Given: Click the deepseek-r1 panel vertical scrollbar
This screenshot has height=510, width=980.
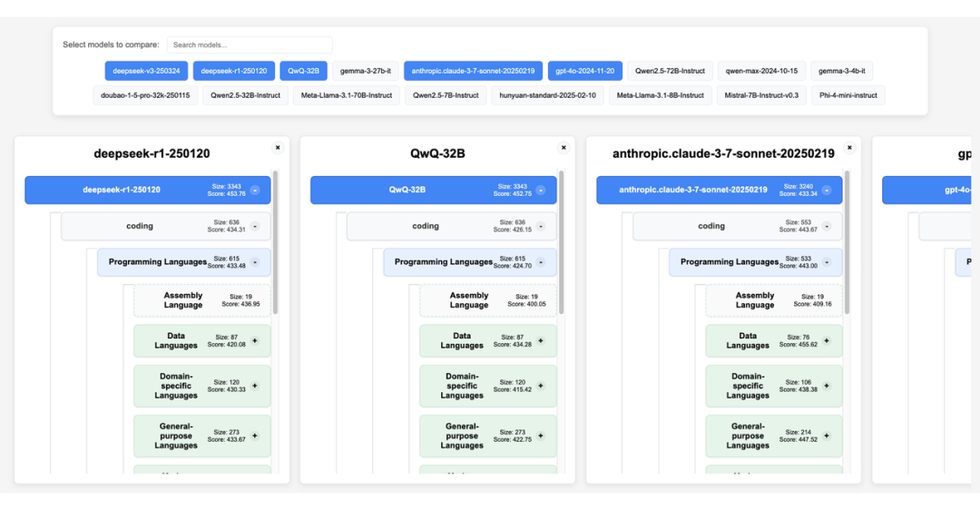Looking at the screenshot, I should coord(276,242).
